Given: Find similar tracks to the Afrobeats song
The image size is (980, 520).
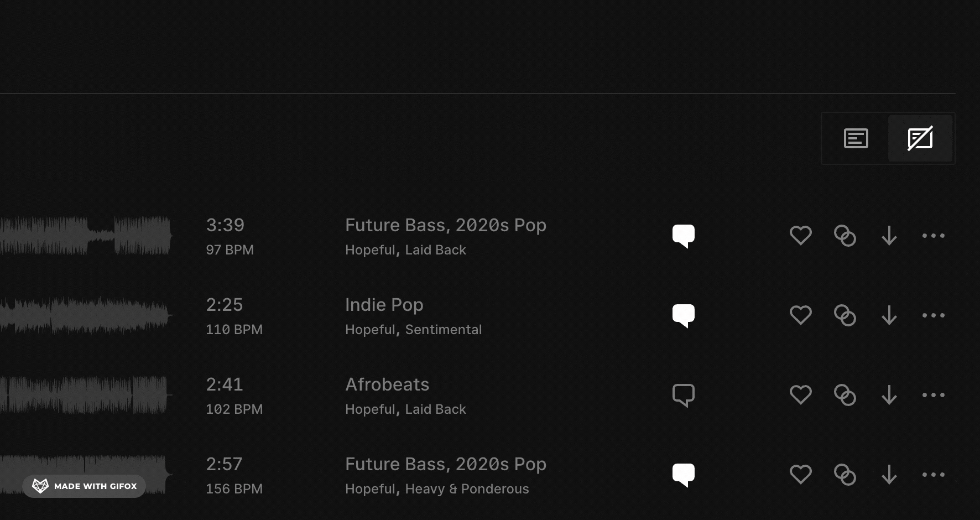Looking at the screenshot, I should coord(845,395).
